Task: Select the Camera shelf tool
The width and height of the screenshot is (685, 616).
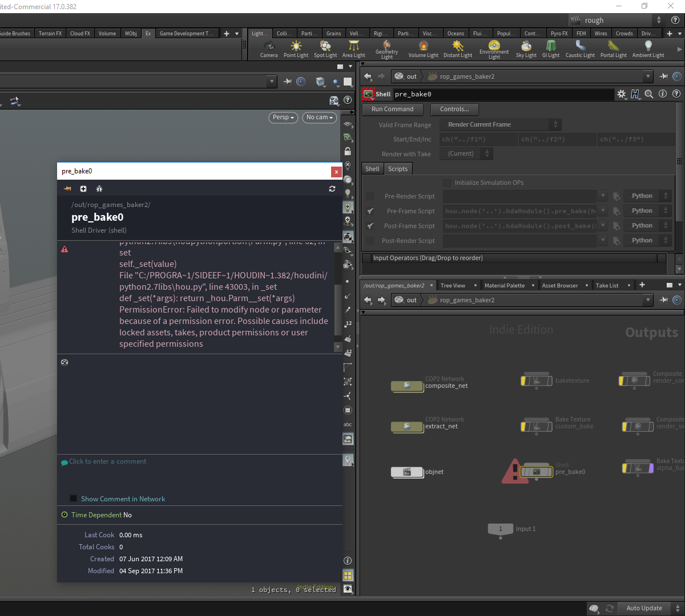Action: tap(269, 49)
